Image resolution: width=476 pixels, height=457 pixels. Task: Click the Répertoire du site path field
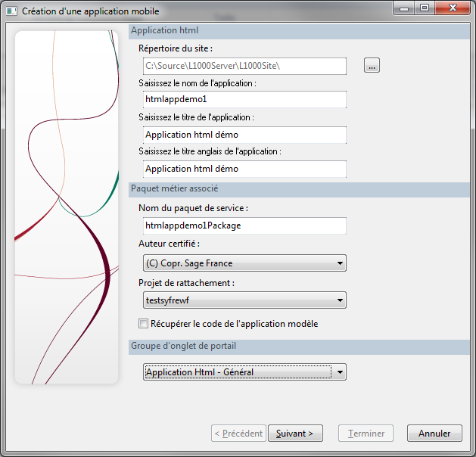click(x=244, y=66)
